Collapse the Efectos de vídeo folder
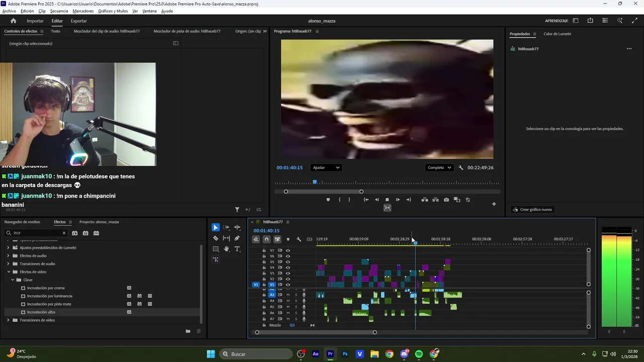 point(8,271)
